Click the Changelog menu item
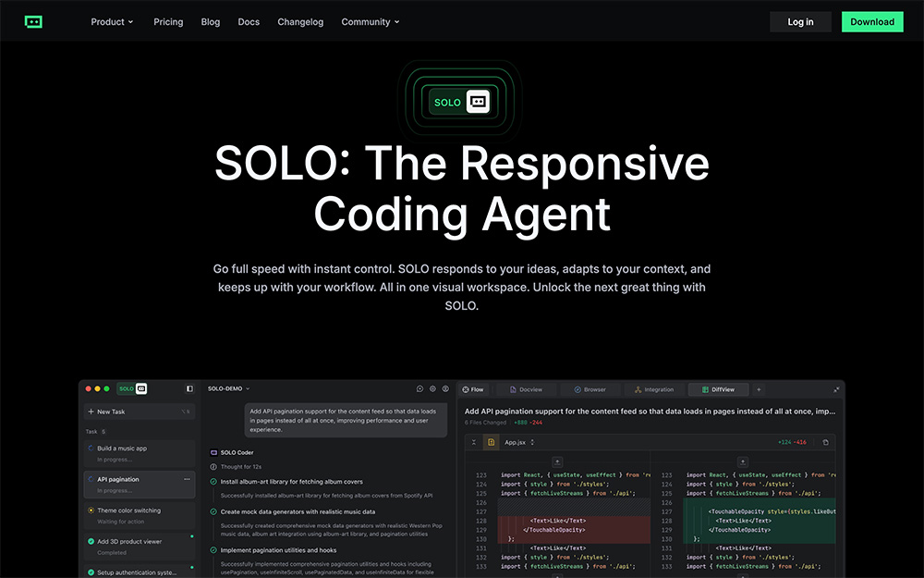 pyautogui.click(x=299, y=21)
